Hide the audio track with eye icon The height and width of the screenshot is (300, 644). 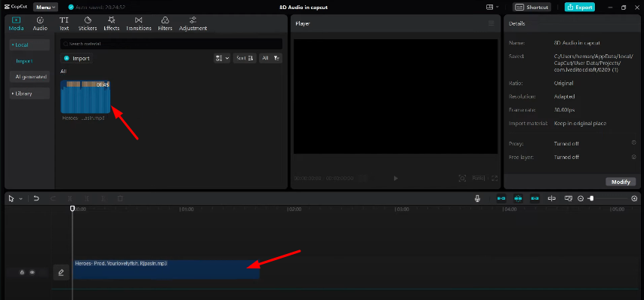[32, 272]
